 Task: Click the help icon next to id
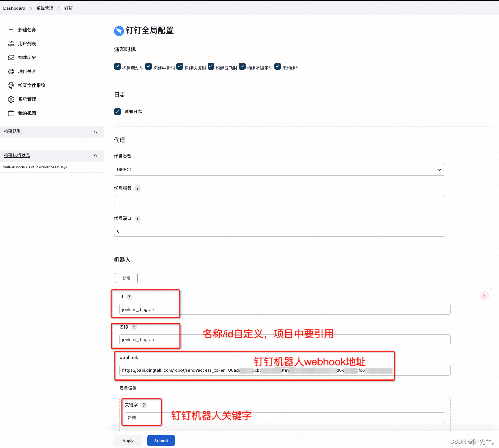[x=129, y=297]
